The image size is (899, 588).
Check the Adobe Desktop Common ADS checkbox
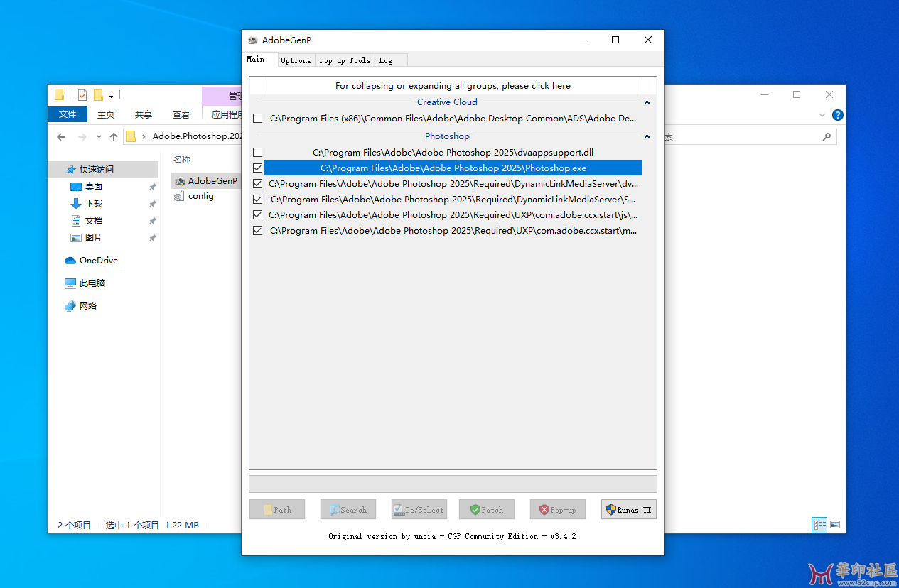tap(258, 119)
